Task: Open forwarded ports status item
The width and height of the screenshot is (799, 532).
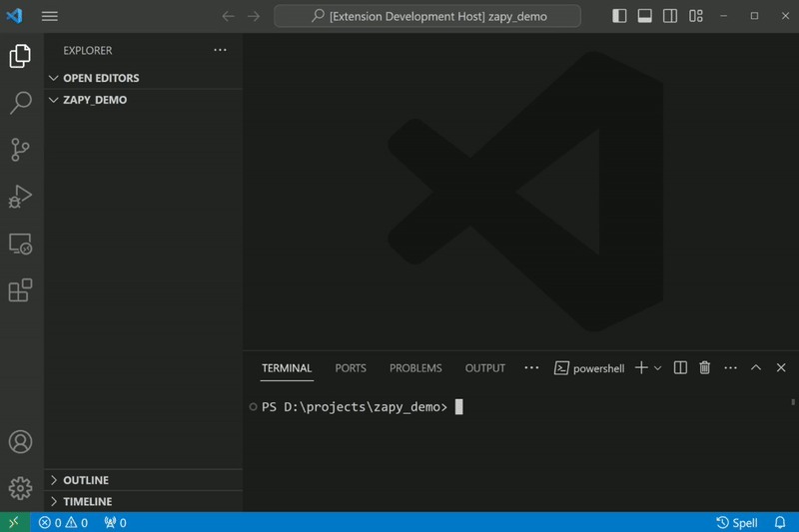Action: (115, 523)
